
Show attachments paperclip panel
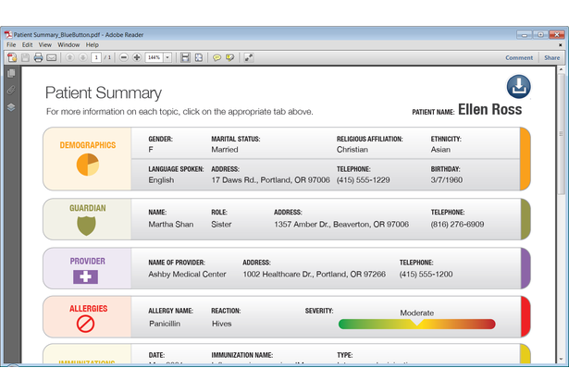(x=11, y=90)
